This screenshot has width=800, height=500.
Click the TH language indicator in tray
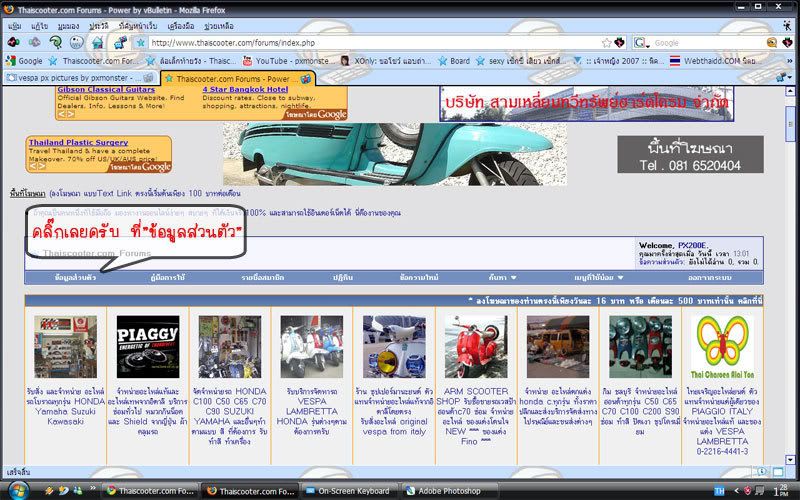[x=719, y=491]
